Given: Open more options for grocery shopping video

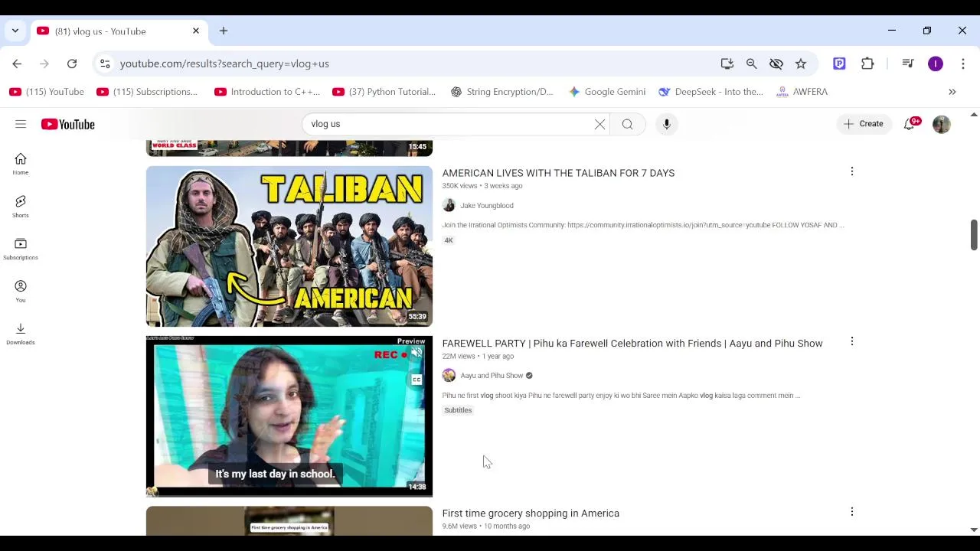Looking at the screenshot, I should coord(851,511).
